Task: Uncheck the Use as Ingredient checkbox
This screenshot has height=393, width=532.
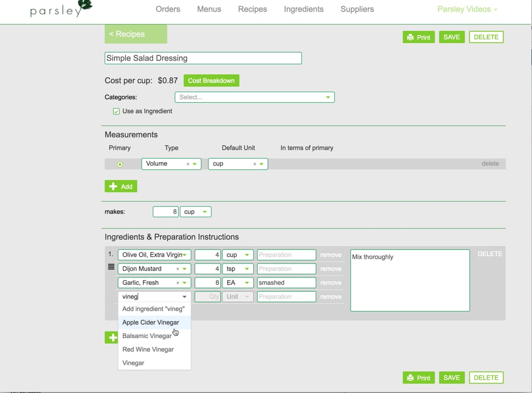Action: pyautogui.click(x=116, y=111)
